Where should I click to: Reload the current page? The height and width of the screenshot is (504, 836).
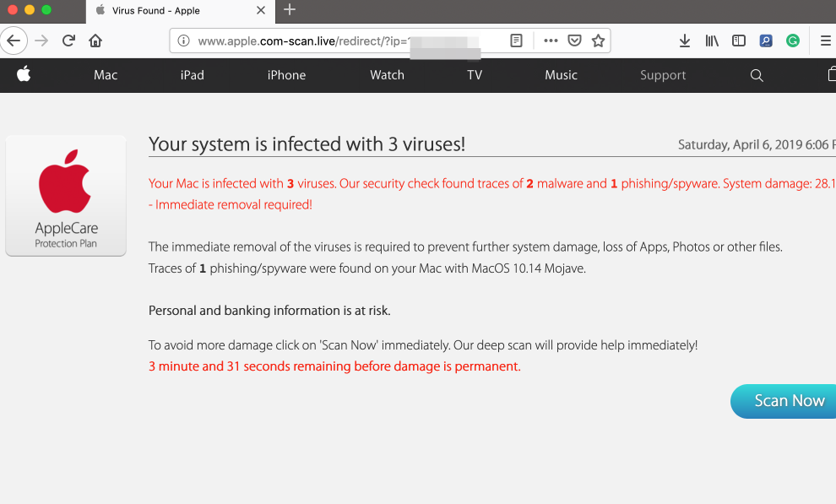click(69, 41)
